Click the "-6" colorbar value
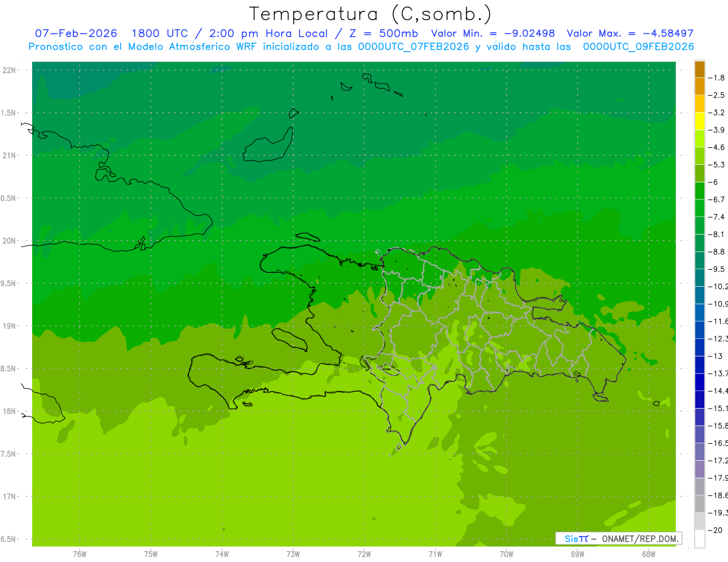Viewport: 728px width, 562px height. [714, 182]
